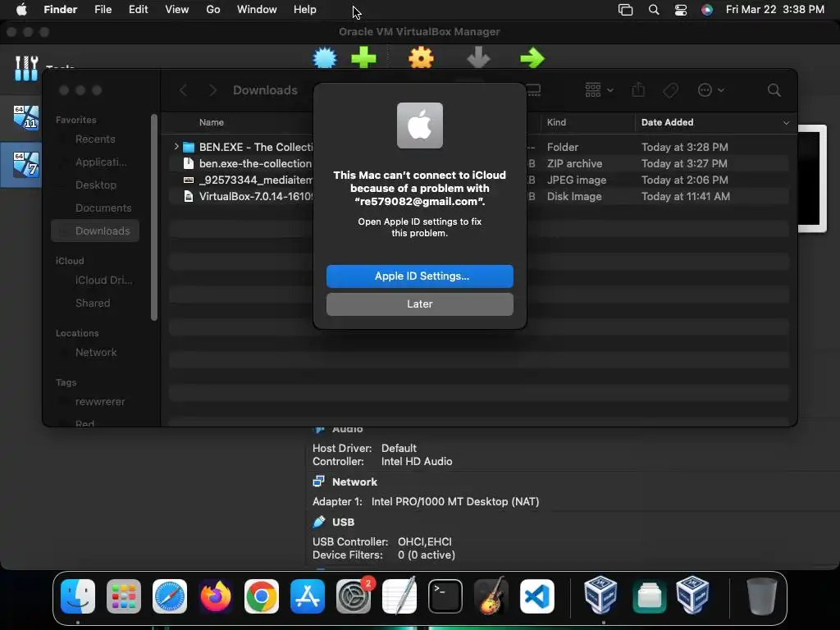Go back in the Finder window

pyautogui.click(x=183, y=90)
